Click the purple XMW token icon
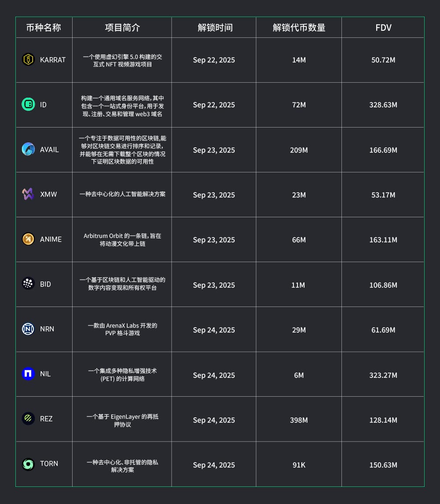Image resolution: width=440 pixels, height=504 pixels. (28, 194)
